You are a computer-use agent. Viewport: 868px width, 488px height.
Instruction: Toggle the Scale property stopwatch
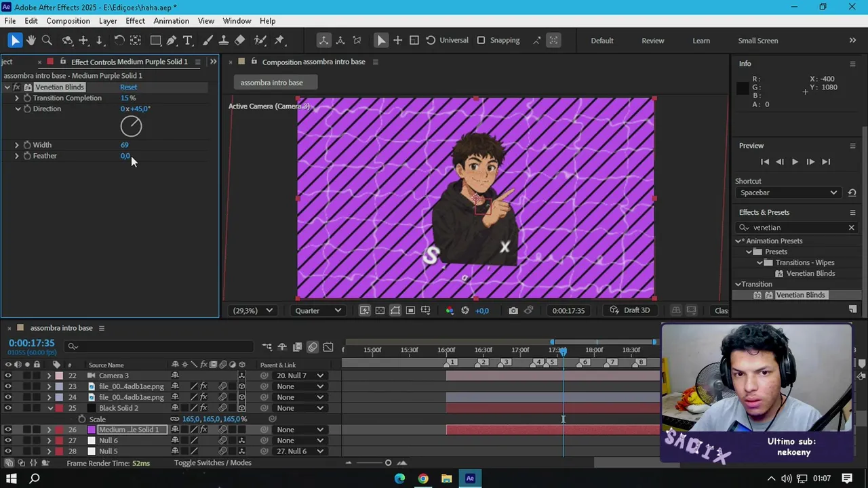pos(82,419)
